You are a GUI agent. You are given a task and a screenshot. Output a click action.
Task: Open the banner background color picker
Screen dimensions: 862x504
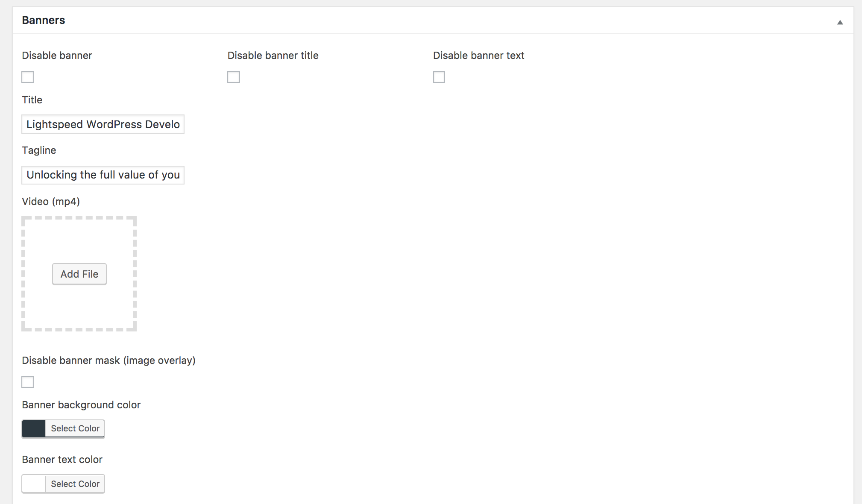pyautogui.click(x=62, y=428)
